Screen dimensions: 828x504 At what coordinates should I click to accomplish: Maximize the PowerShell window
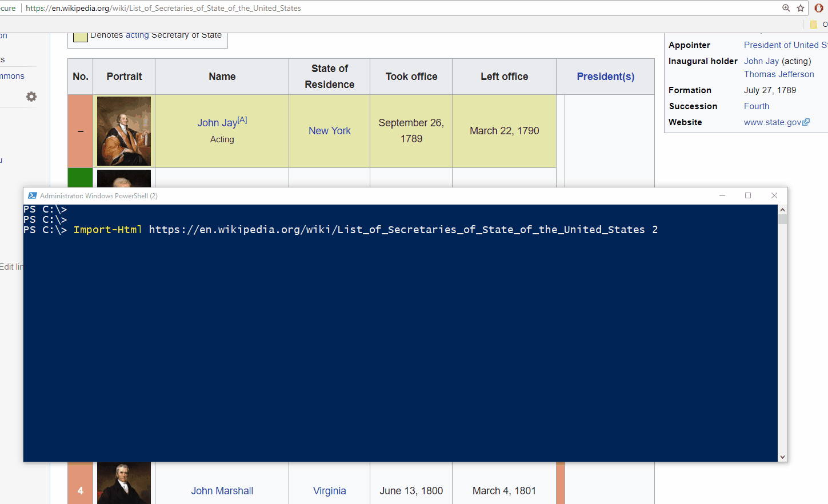click(x=748, y=195)
